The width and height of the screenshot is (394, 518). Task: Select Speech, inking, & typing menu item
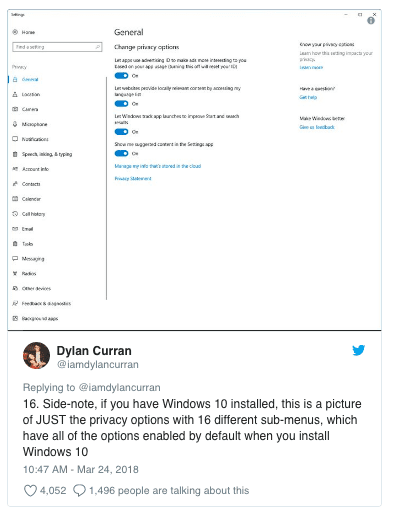click(x=47, y=154)
